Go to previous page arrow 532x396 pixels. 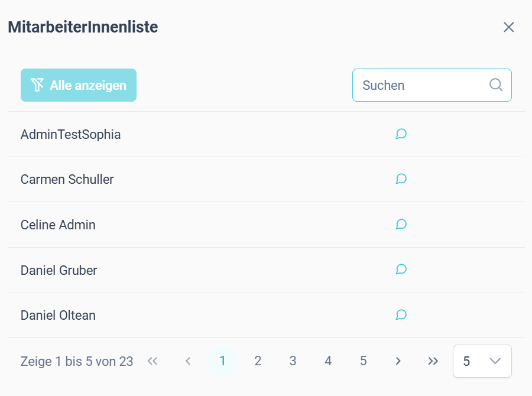tap(188, 361)
